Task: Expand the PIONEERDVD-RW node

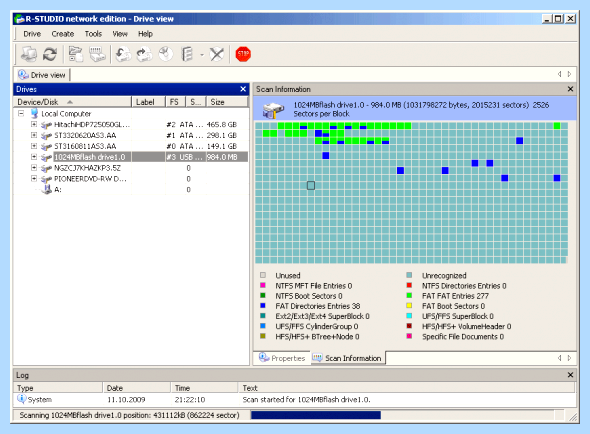Action: [34, 178]
